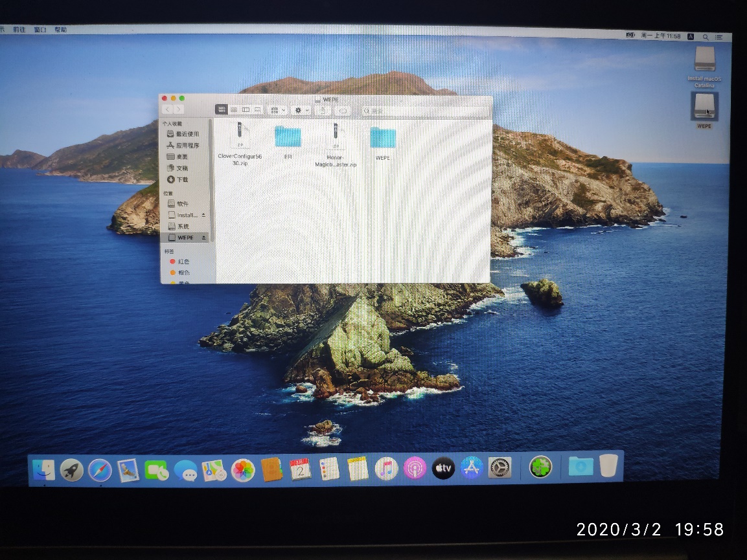Click the Share toolbar button
This screenshot has height=560, width=747.
(x=323, y=111)
